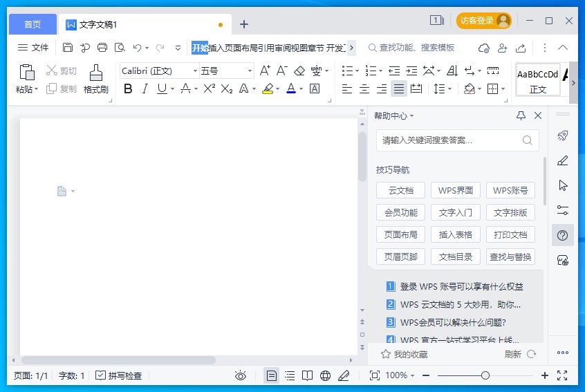
Task: Decrease indent icon
Action: coord(394,71)
